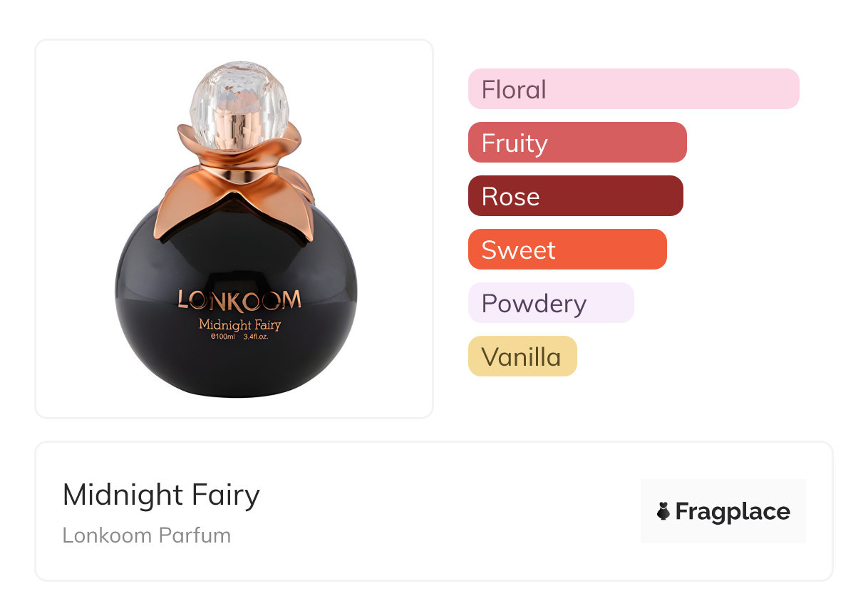Click the rose-gold petal collar on bottle

pos(235,182)
